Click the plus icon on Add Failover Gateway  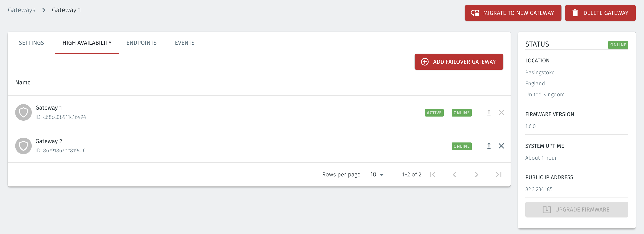(425, 62)
